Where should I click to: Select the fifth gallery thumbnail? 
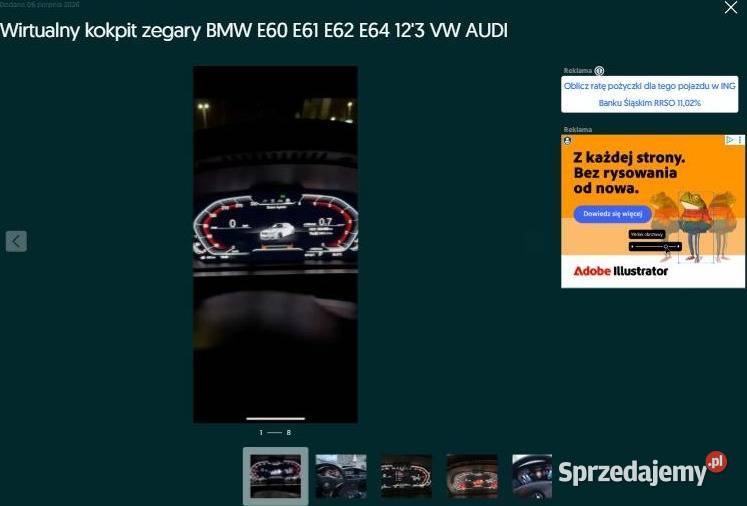click(532, 476)
